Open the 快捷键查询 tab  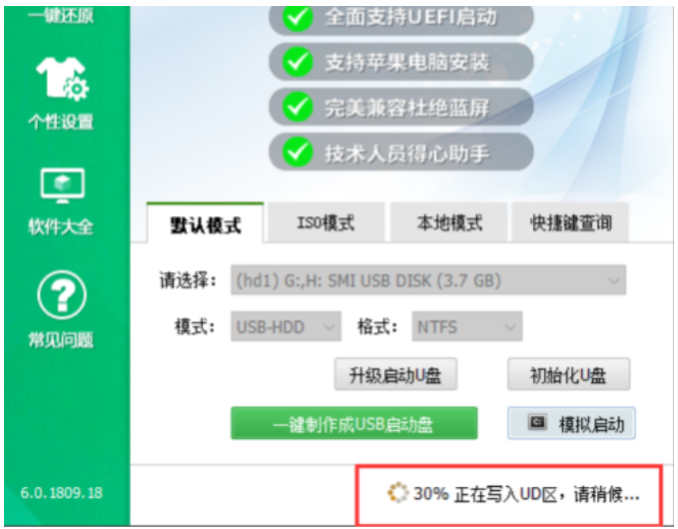[570, 223]
